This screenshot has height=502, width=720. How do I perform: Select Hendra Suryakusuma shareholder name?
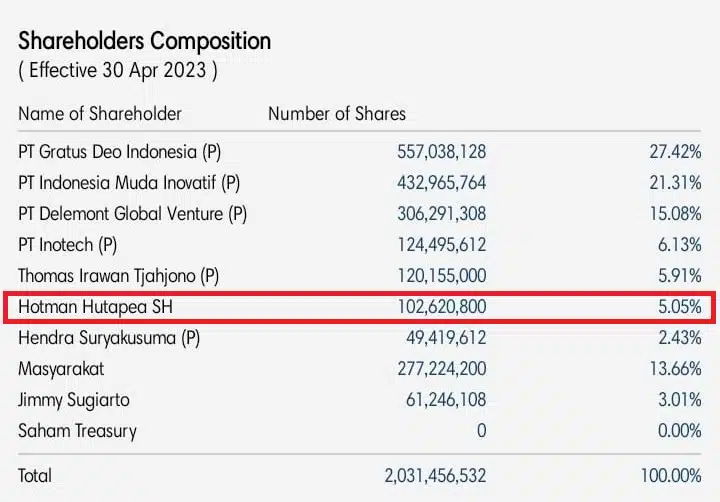click(x=109, y=338)
